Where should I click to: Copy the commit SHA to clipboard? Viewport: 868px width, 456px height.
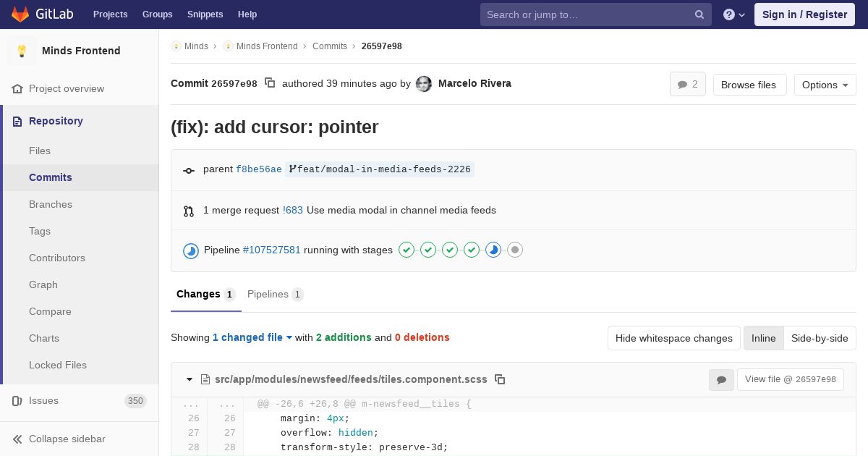click(270, 83)
